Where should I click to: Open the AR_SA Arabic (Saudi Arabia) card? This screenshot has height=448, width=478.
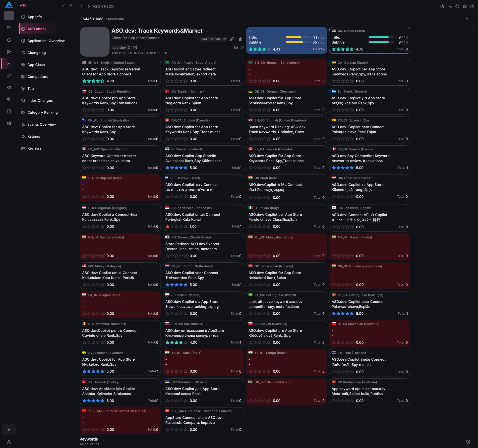(203, 72)
